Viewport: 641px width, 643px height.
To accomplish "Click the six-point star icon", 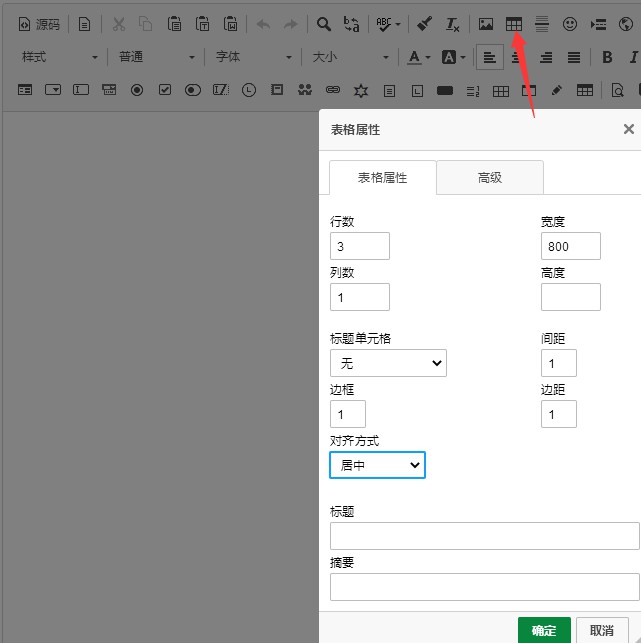I will tap(361, 90).
